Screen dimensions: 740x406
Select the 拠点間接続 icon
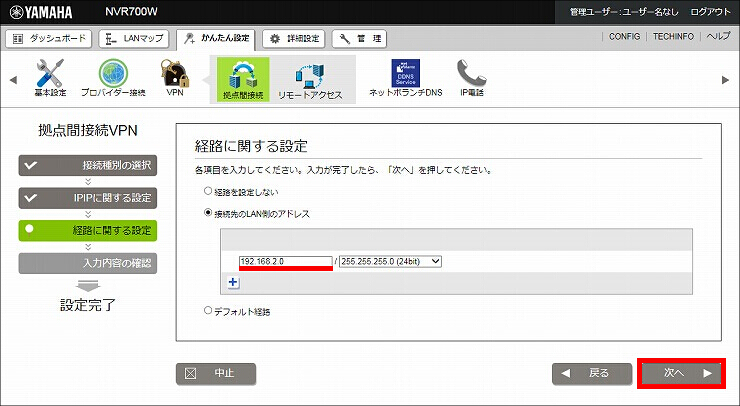point(243,79)
